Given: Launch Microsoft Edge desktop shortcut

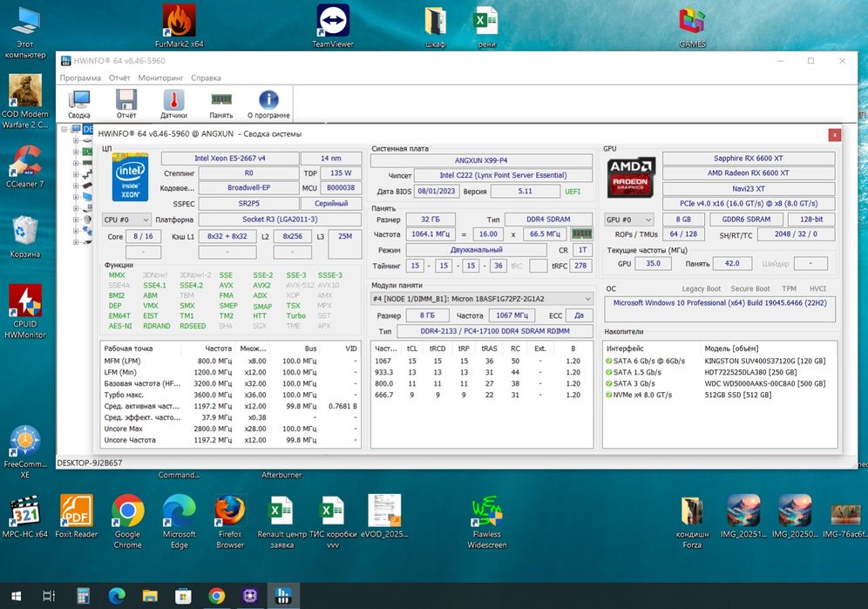Looking at the screenshot, I should [179, 522].
